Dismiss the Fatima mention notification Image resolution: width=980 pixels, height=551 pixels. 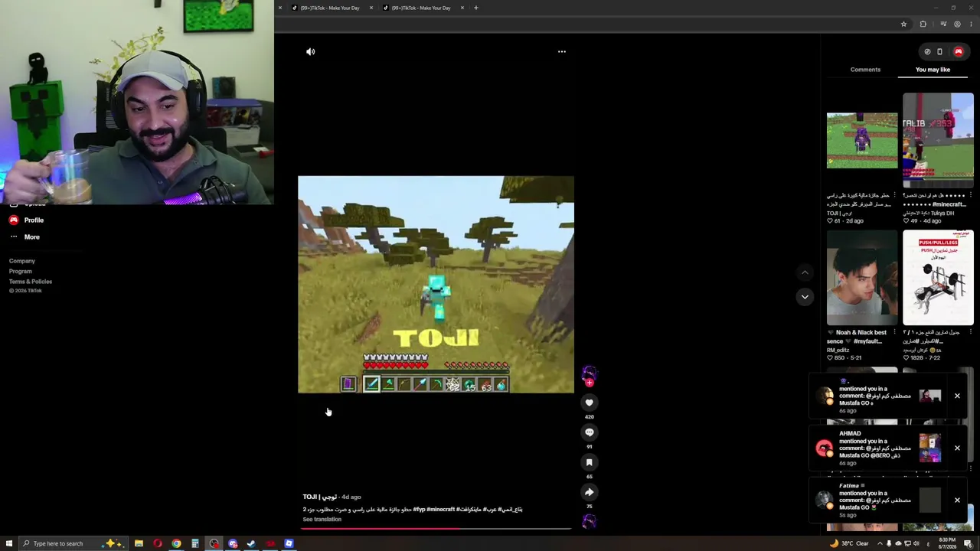point(957,500)
